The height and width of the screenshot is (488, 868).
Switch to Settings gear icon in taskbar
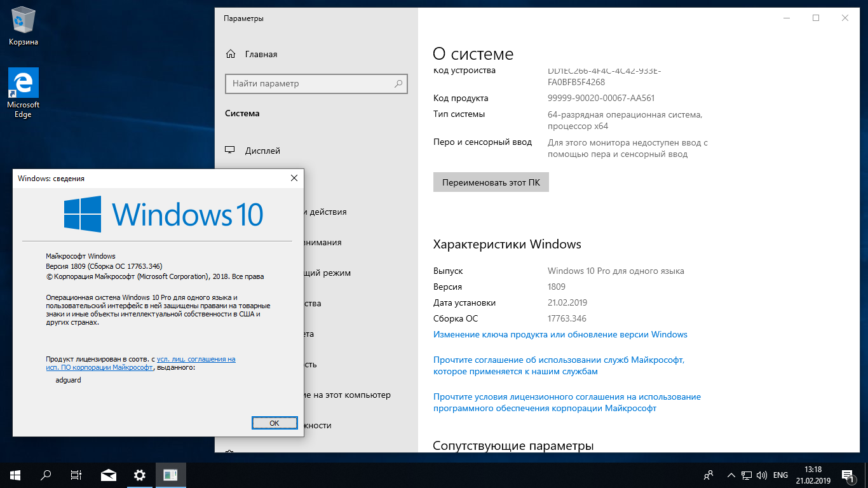[x=140, y=475]
